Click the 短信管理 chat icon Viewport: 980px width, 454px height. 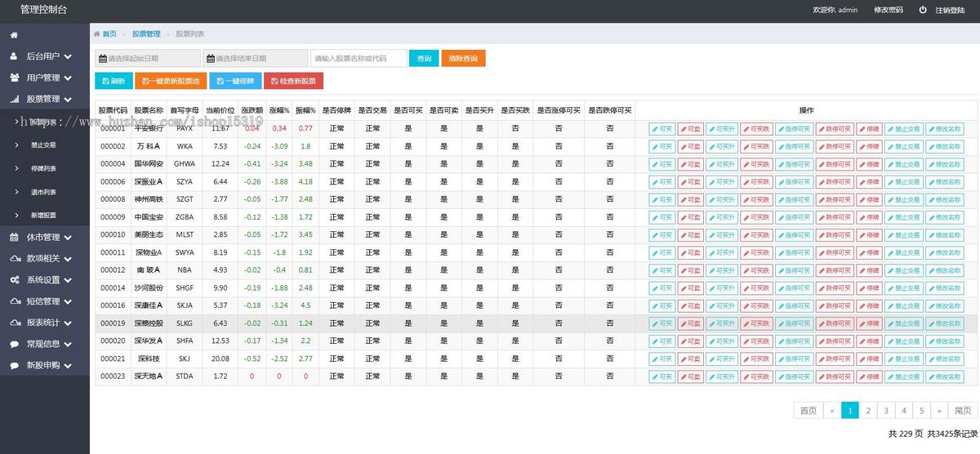point(15,301)
